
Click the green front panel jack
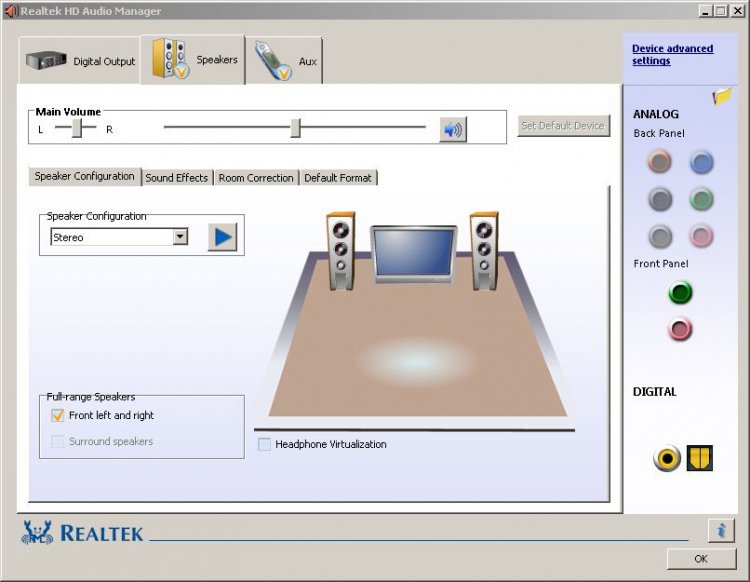pyautogui.click(x=680, y=292)
